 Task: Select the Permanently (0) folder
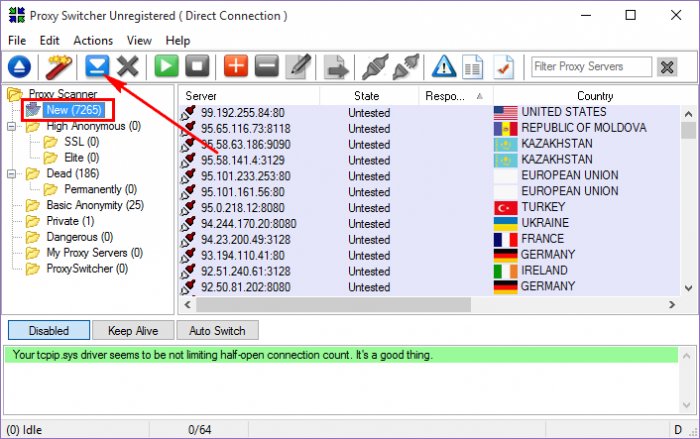100,189
